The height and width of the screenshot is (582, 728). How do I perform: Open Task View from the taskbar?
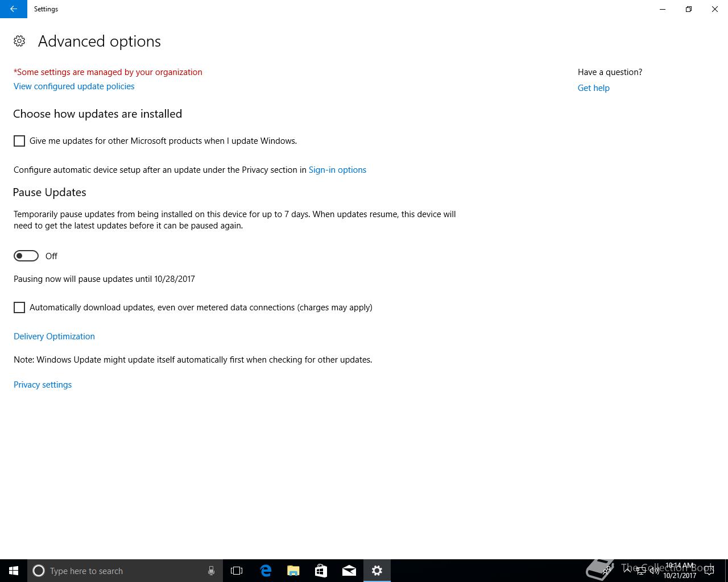(x=237, y=571)
